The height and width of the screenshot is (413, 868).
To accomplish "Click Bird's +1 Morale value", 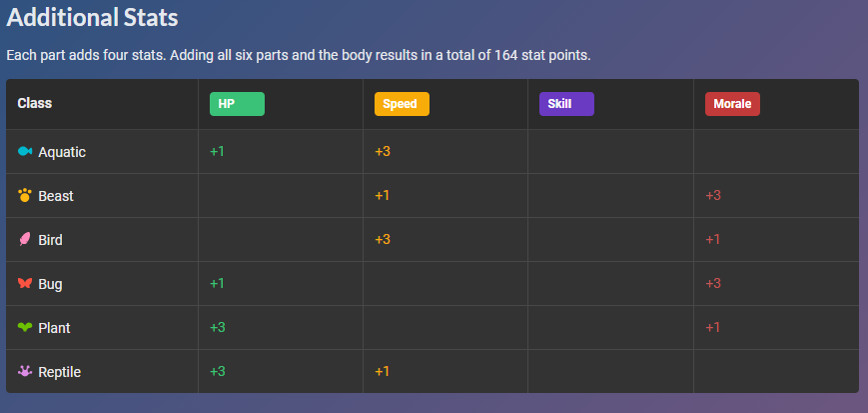I will [713, 240].
